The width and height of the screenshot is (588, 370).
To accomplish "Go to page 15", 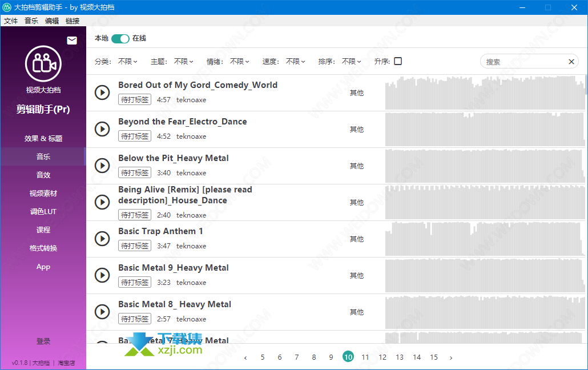I will (x=434, y=357).
